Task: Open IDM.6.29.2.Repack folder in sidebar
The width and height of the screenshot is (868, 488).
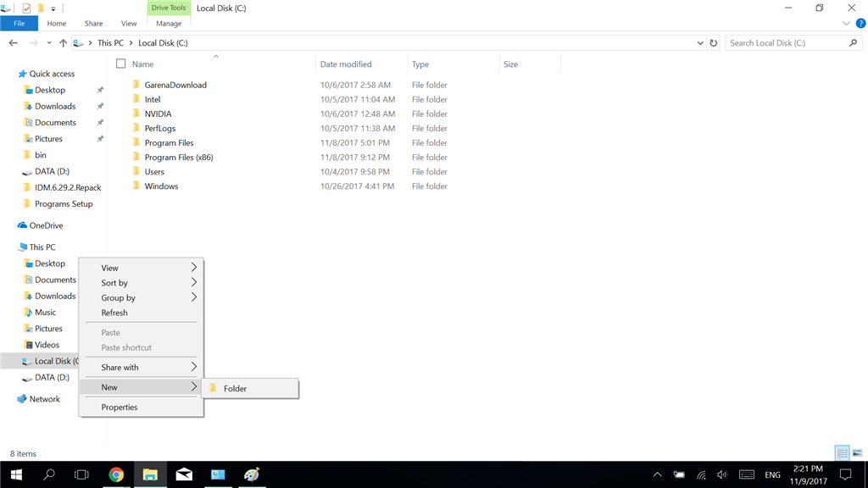Action: click(x=68, y=187)
